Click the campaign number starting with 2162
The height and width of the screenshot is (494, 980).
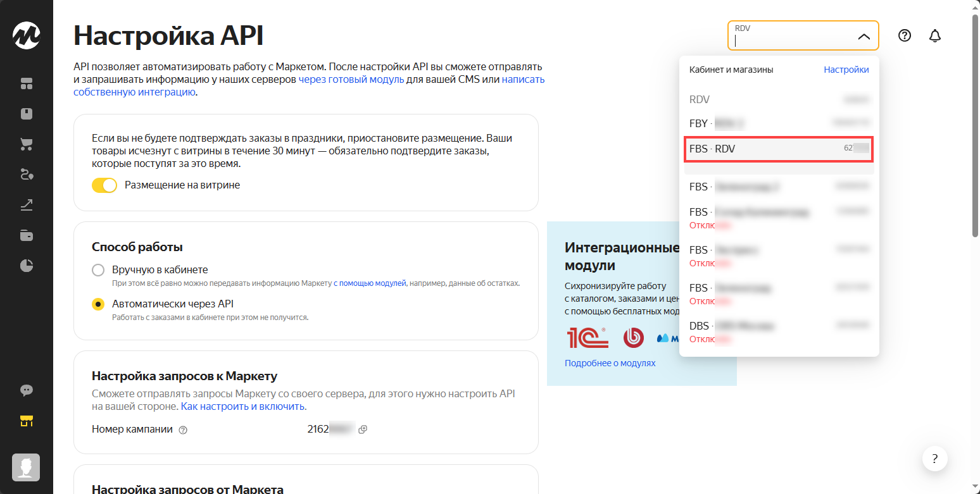(x=330, y=429)
